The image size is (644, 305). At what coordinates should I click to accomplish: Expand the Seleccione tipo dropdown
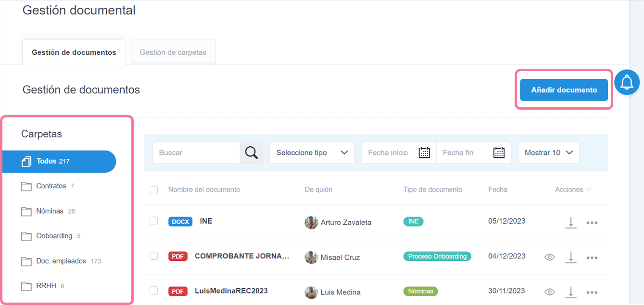pos(312,152)
